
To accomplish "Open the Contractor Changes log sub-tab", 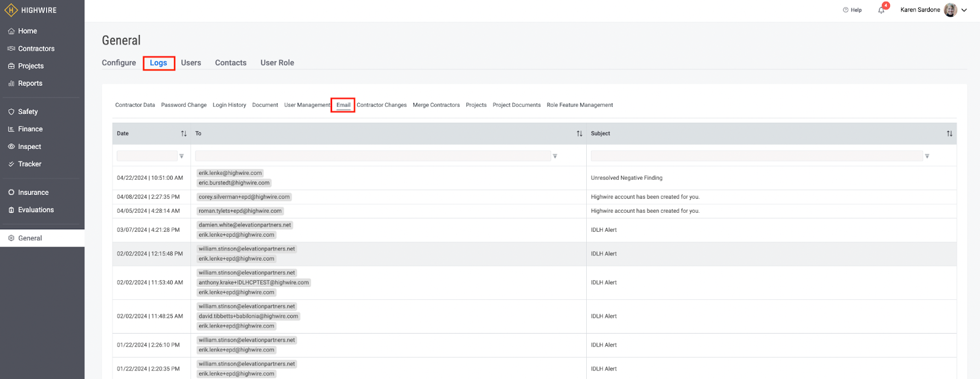I will (x=382, y=105).
